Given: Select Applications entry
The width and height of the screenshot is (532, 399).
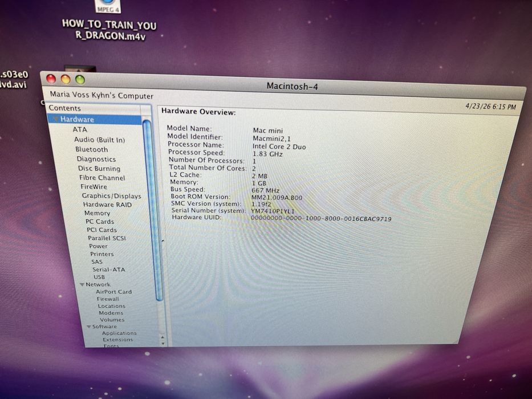Looking at the screenshot, I should point(119,333).
